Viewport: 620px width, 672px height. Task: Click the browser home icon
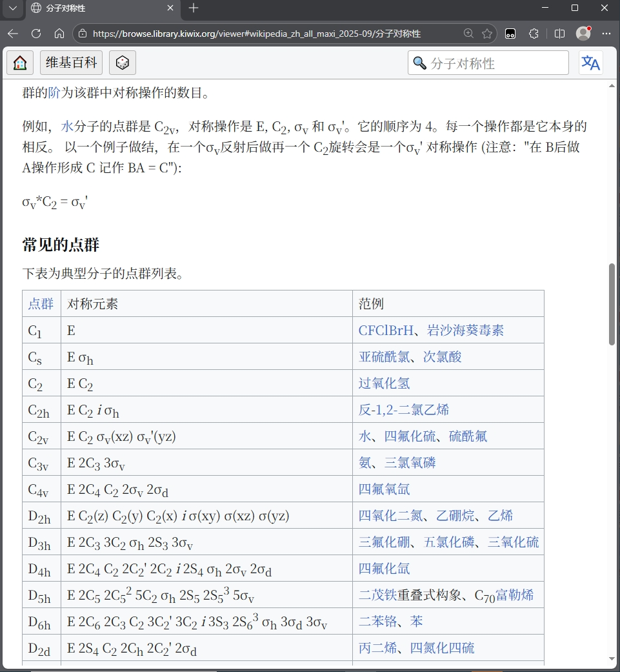pos(59,34)
